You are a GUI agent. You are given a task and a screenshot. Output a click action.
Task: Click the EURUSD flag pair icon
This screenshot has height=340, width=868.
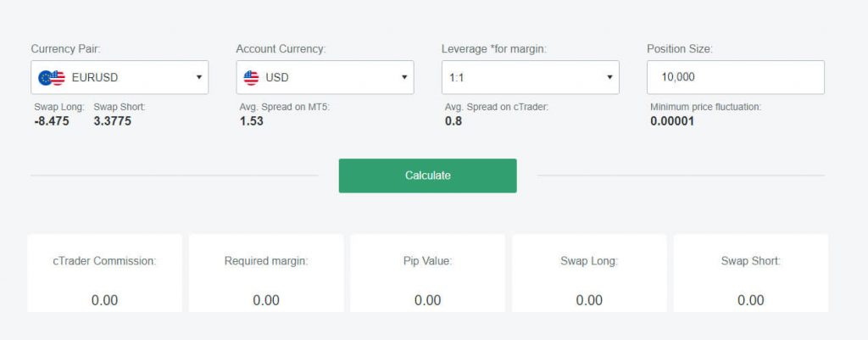[x=52, y=77]
